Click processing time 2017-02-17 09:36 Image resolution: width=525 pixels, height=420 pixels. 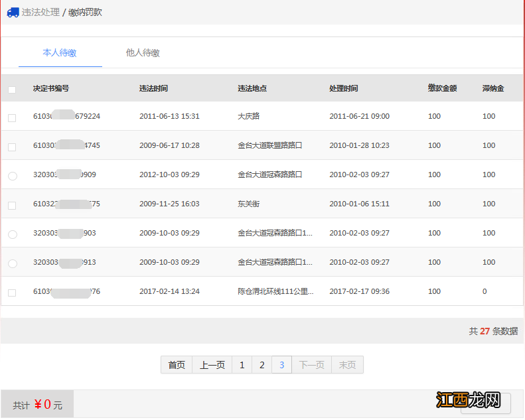coord(359,291)
